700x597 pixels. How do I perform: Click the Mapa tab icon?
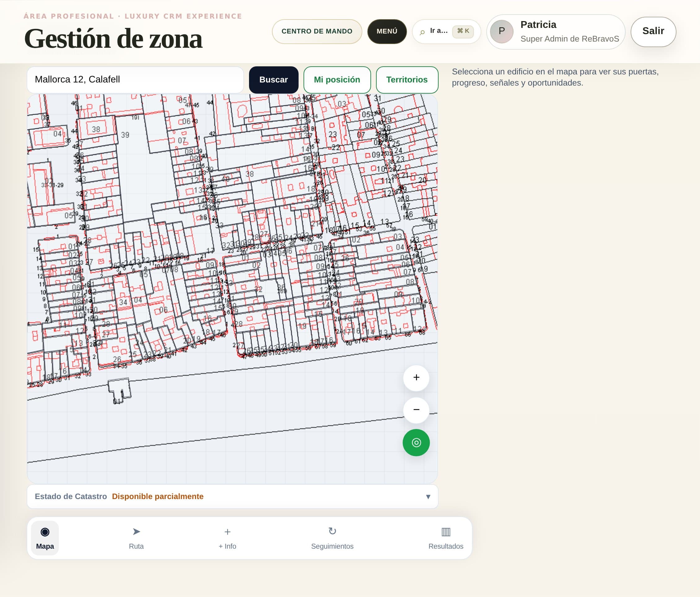click(45, 532)
